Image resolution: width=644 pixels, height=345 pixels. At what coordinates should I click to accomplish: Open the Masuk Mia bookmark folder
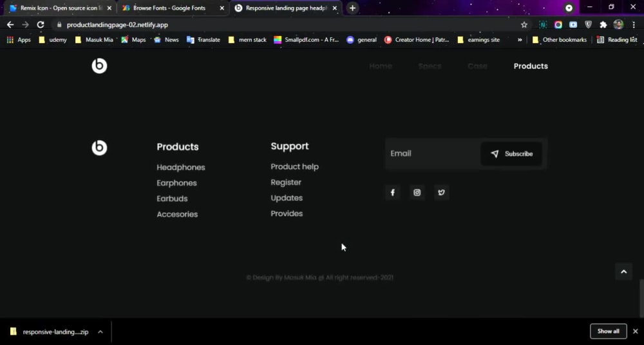point(94,40)
